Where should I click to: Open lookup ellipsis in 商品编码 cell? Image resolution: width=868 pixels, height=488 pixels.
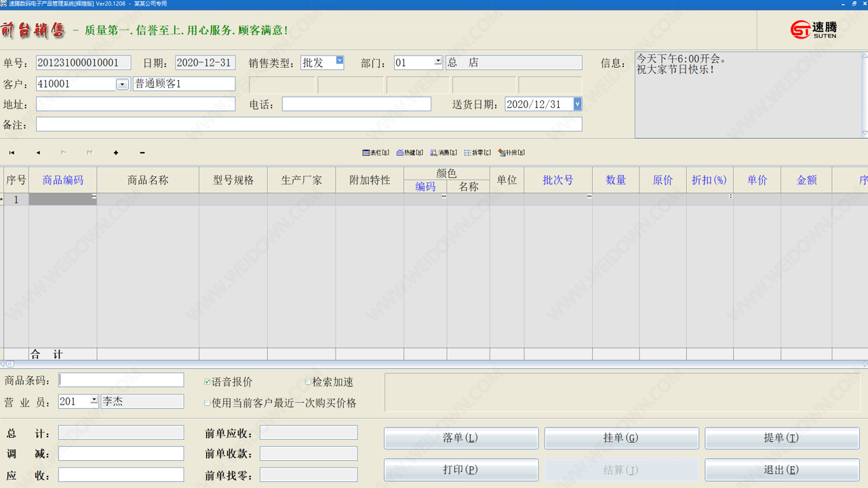click(x=94, y=197)
